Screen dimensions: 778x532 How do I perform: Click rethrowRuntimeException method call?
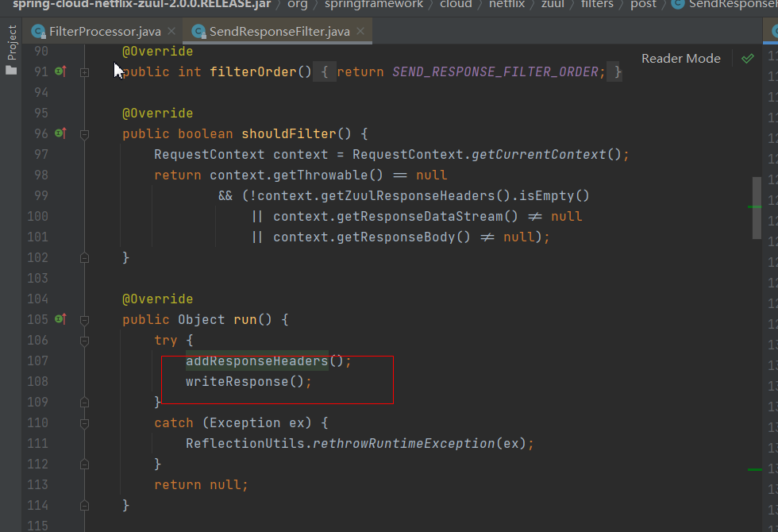[404, 443]
